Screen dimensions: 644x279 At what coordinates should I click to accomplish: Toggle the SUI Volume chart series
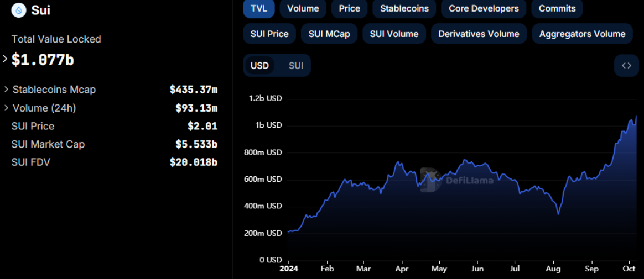point(394,34)
